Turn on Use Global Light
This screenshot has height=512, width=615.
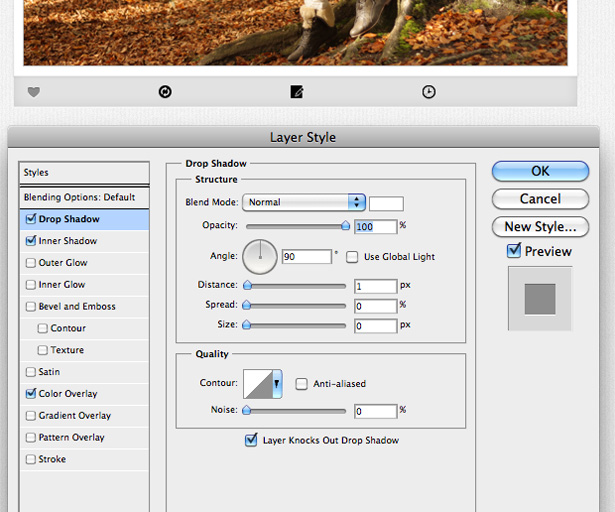pos(352,257)
